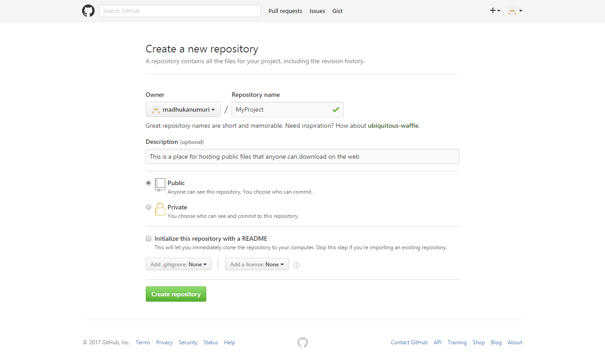
Task: Open the user avatar profile menu
Action: tap(515, 11)
